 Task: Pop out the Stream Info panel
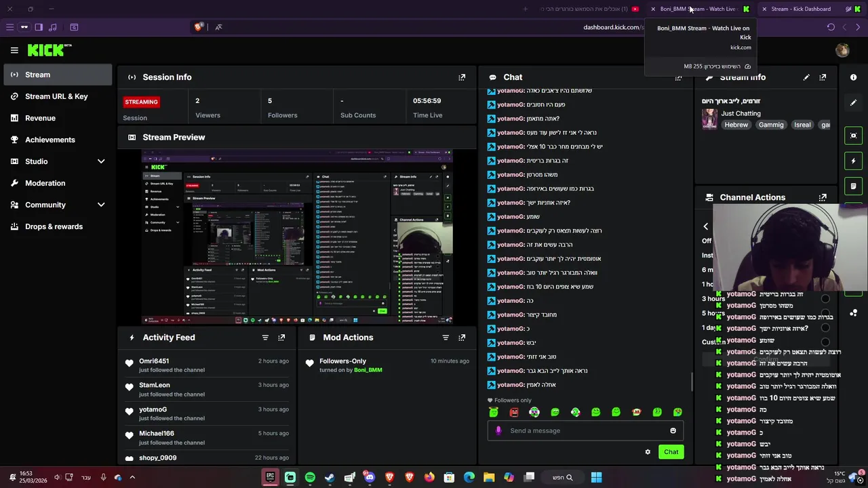(x=823, y=77)
